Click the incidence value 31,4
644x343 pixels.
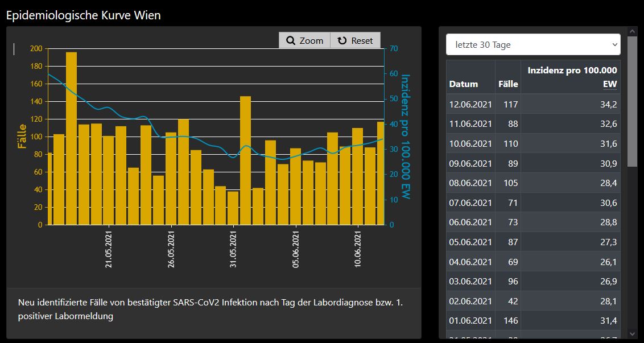click(609, 320)
